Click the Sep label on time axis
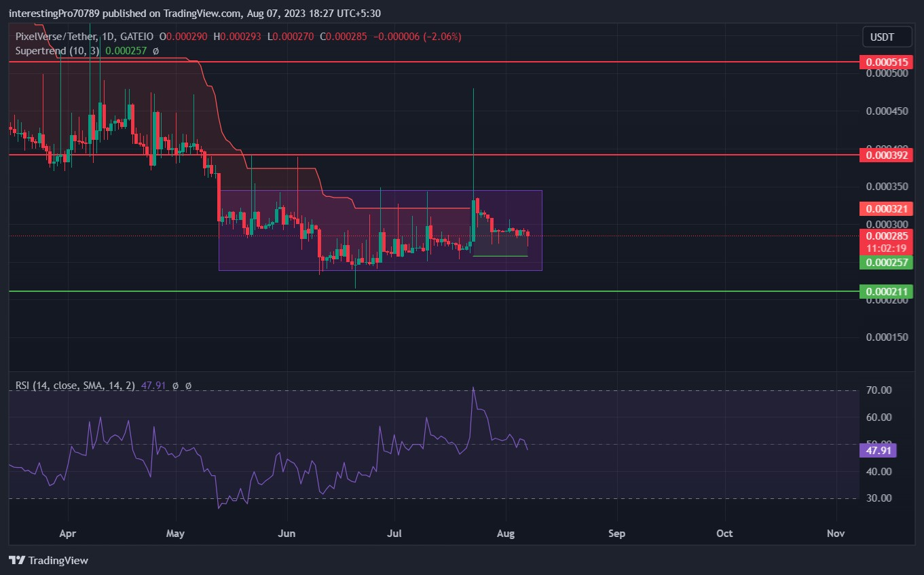The width and height of the screenshot is (924, 575). coord(616,534)
